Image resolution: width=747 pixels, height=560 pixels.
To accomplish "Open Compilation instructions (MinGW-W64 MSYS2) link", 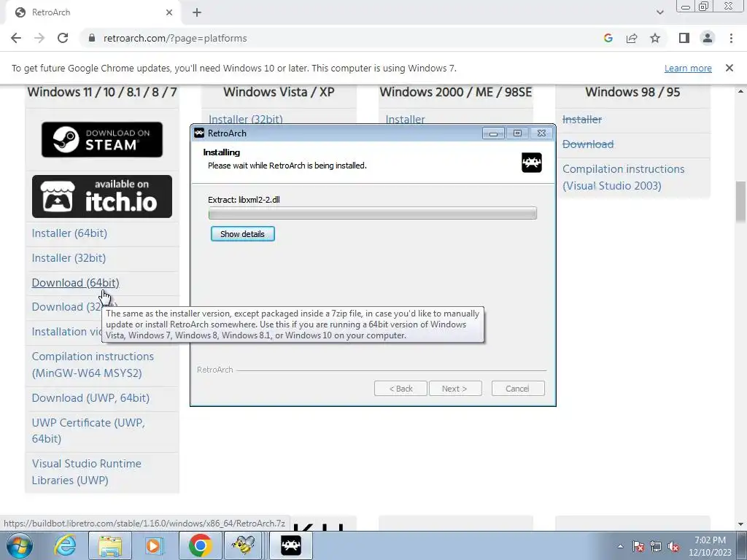I will click(93, 365).
